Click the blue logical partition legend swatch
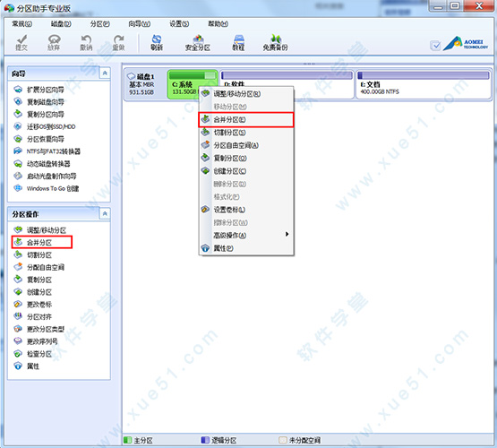Screen dimensions: 497x448 point(205,440)
